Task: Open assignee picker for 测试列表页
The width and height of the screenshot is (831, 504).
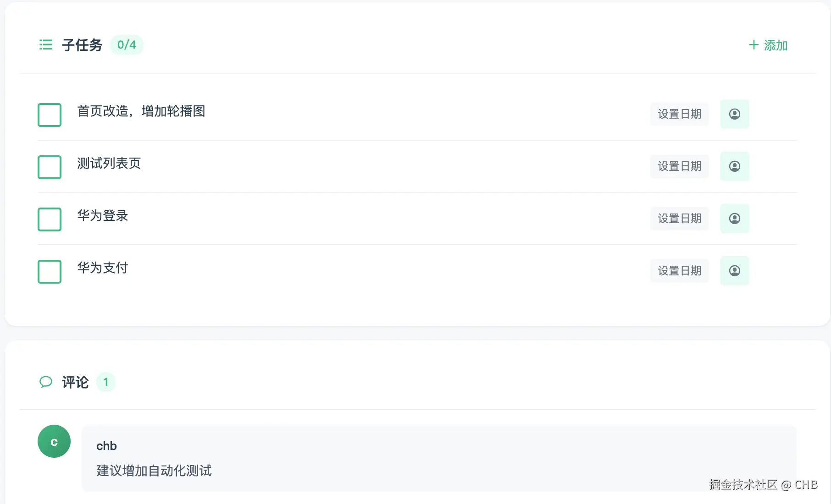Action: coord(734,166)
